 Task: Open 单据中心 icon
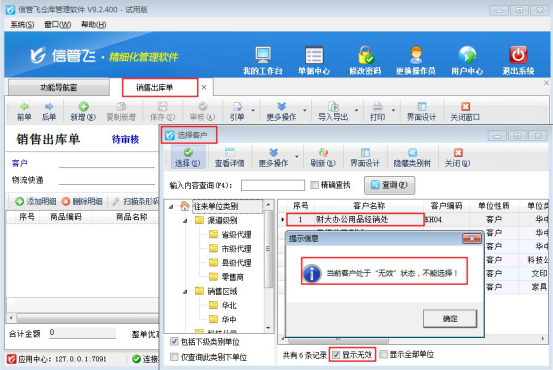314,60
